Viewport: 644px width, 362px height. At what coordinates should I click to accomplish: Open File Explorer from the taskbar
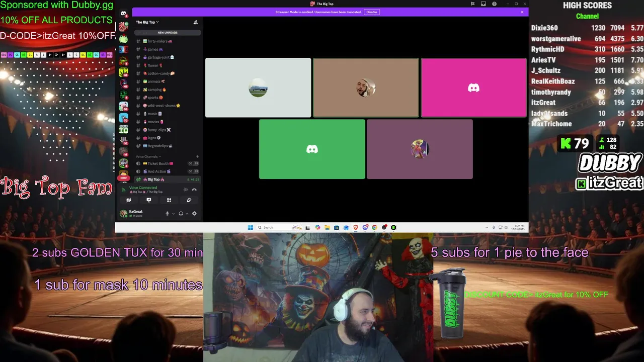pos(327,227)
